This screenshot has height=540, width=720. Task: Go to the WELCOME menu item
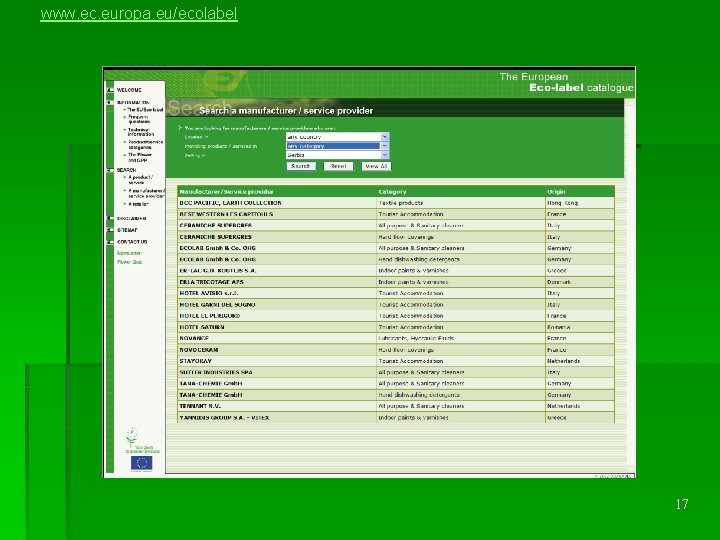click(129, 90)
